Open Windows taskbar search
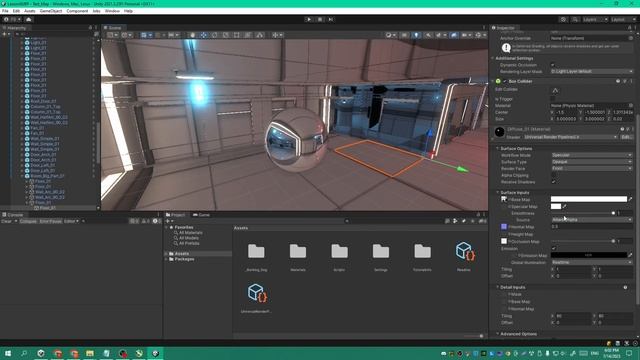Viewport: 640px width, 360px height. 24,353
